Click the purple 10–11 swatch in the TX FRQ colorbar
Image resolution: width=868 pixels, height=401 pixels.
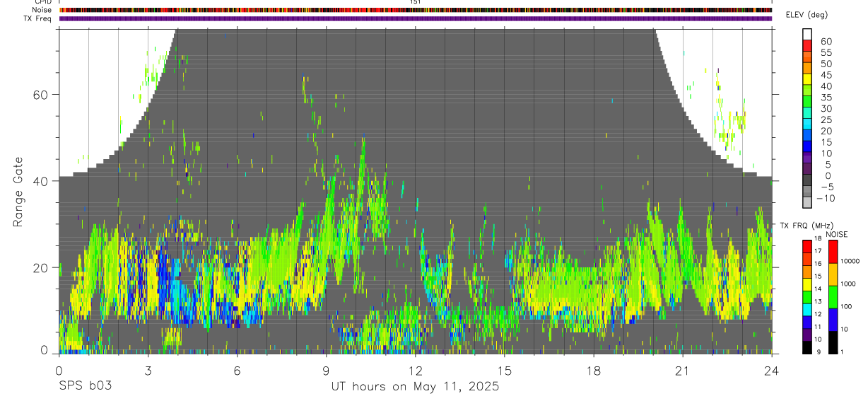click(x=807, y=335)
